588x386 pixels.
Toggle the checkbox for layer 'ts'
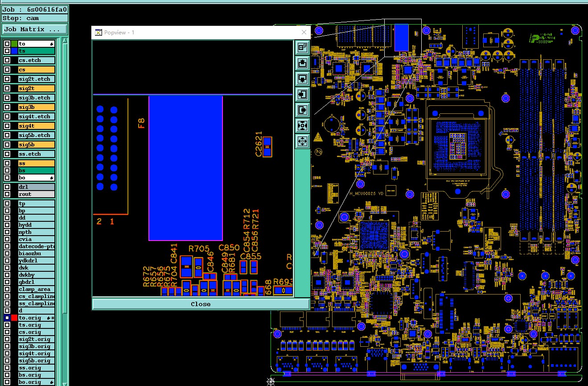(x=7, y=51)
